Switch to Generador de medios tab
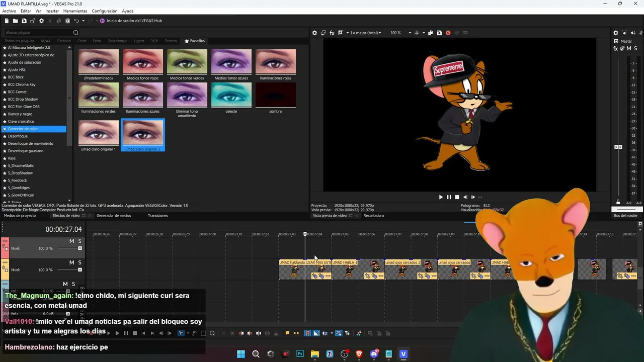The width and height of the screenshot is (644, 362). 114,216
